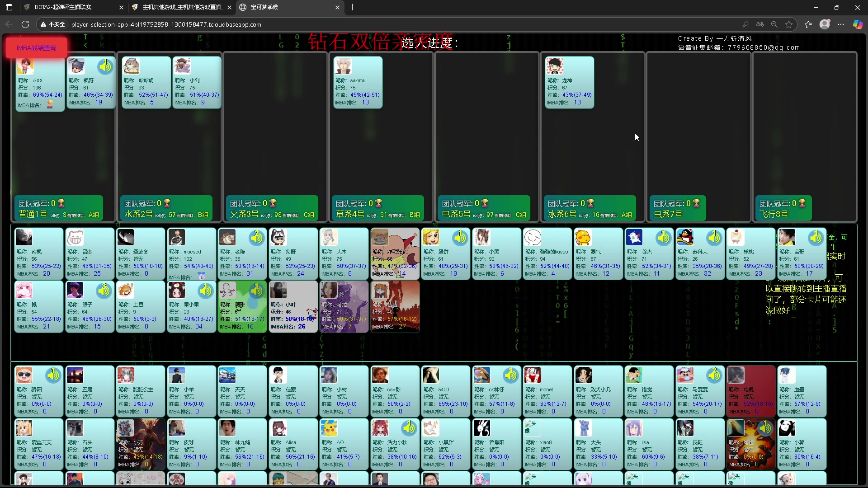868x488 pixels.
Task: Play the voice icon on 徐杰's card
Action: [x=664, y=237]
